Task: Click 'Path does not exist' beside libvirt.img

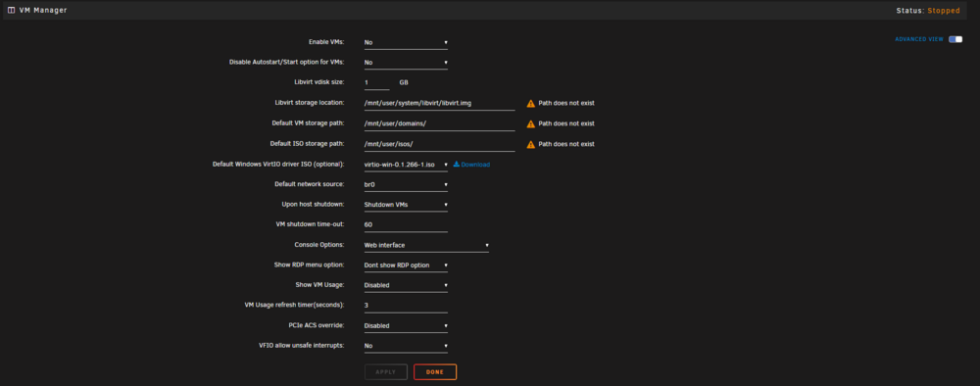Action: pyautogui.click(x=566, y=103)
